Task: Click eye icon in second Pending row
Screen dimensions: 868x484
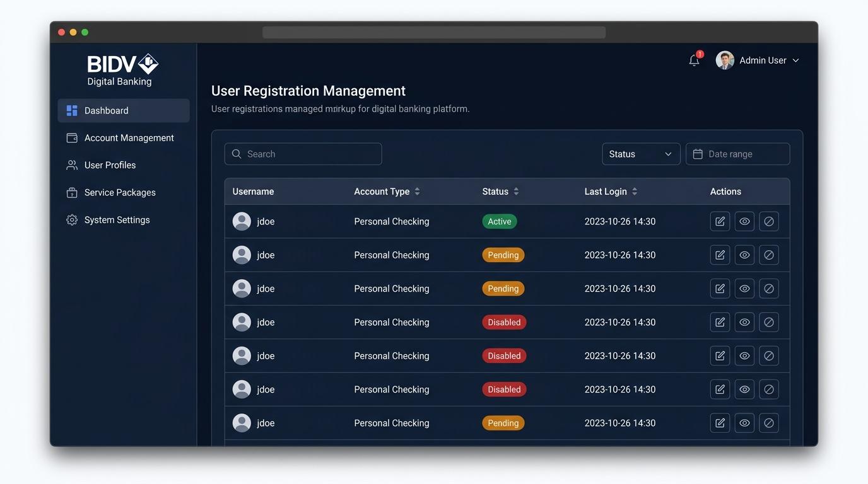Action: [744, 289]
